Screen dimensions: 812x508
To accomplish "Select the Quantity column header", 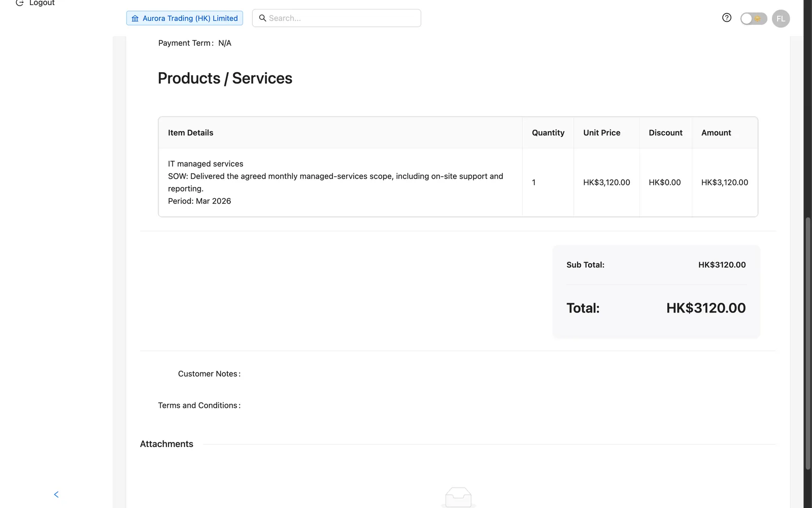I will click(548, 133).
